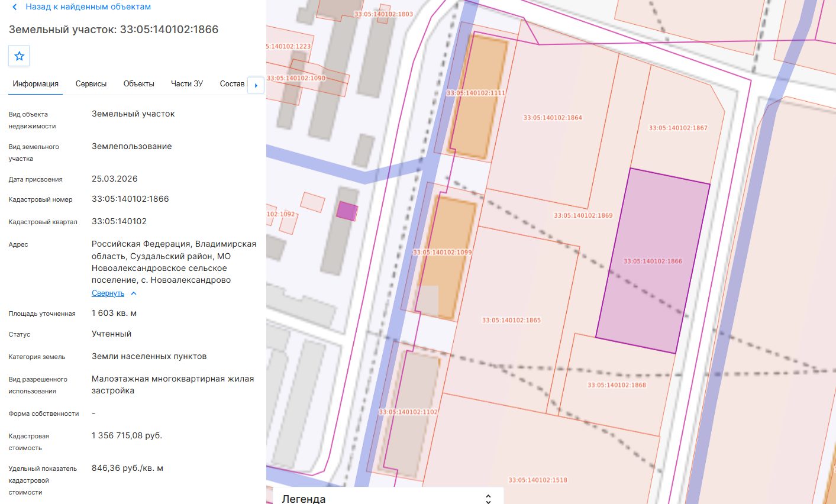
Task: Add parcel to favorites with star icon
Action: coord(19,56)
